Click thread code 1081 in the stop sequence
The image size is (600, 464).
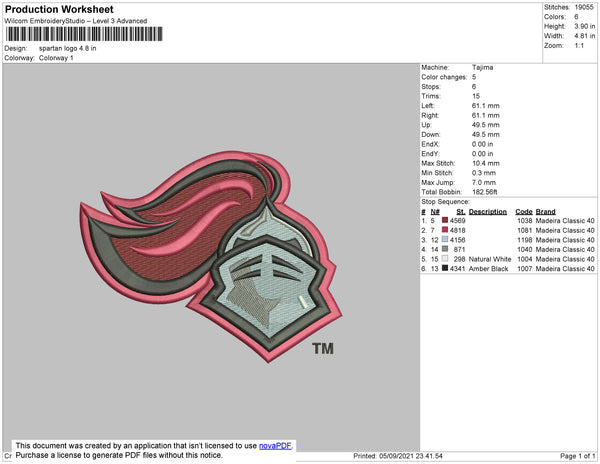coord(525,230)
